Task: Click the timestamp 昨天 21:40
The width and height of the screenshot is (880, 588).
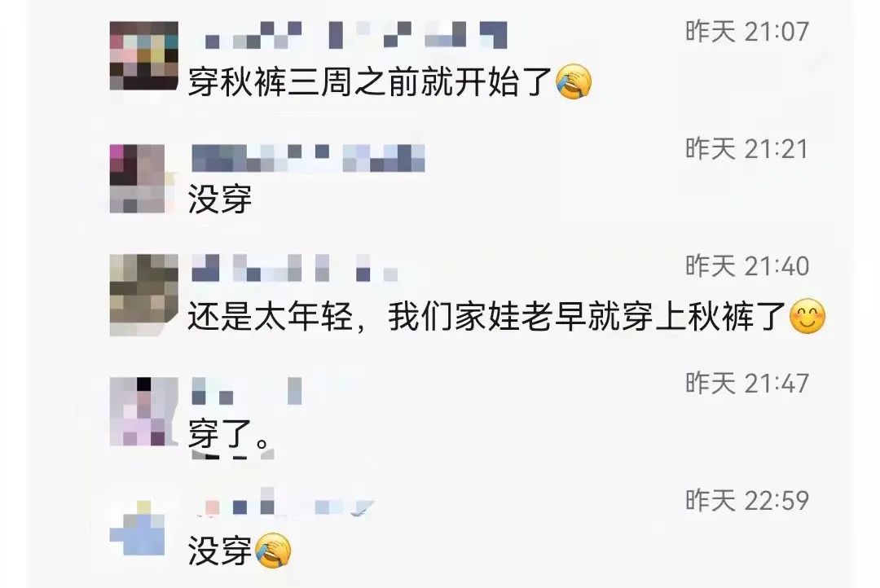Action: pyautogui.click(x=746, y=266)
